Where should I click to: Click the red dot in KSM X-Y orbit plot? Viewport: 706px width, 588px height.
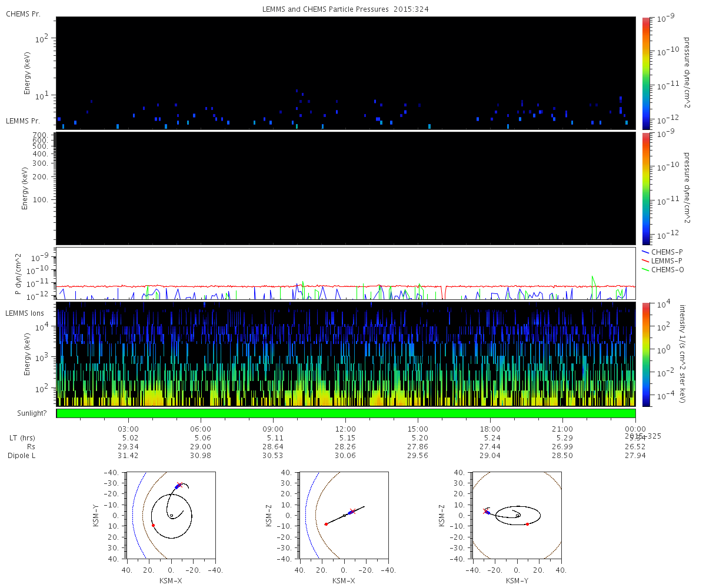click(x=153, y=525)
